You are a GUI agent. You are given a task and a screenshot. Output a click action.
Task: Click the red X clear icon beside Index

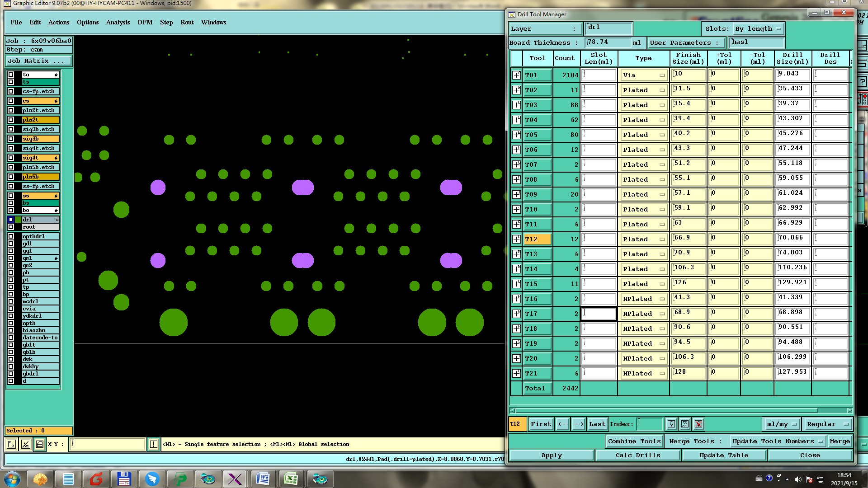(x=698, y=424)
